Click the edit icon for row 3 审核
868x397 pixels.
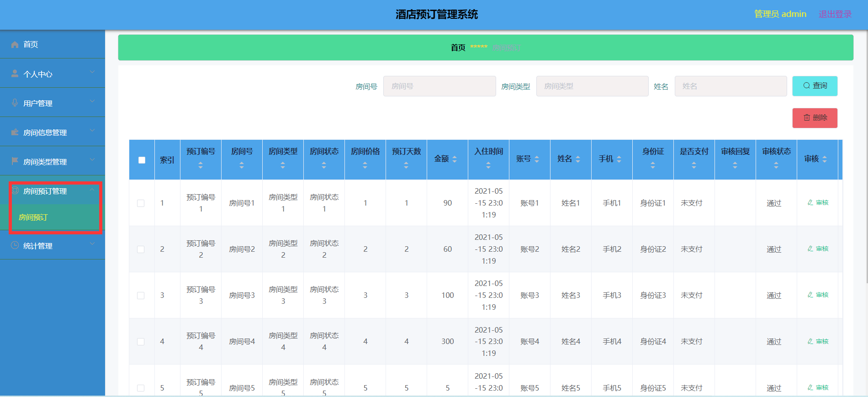coord(810,295)
